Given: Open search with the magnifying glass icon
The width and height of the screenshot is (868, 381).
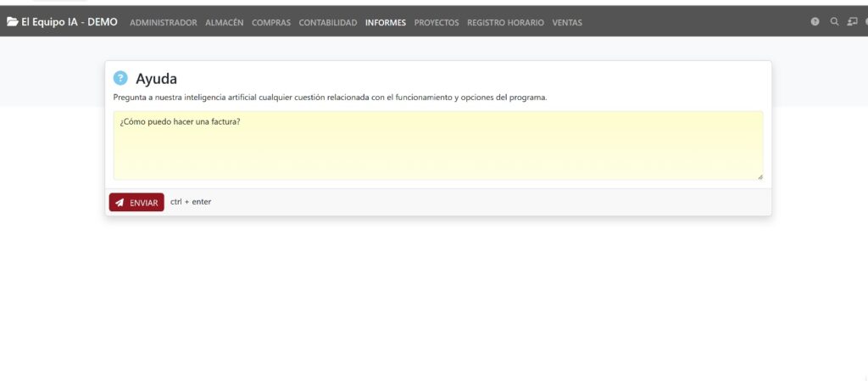Looking at the screenshot, I should click(834, 22).
